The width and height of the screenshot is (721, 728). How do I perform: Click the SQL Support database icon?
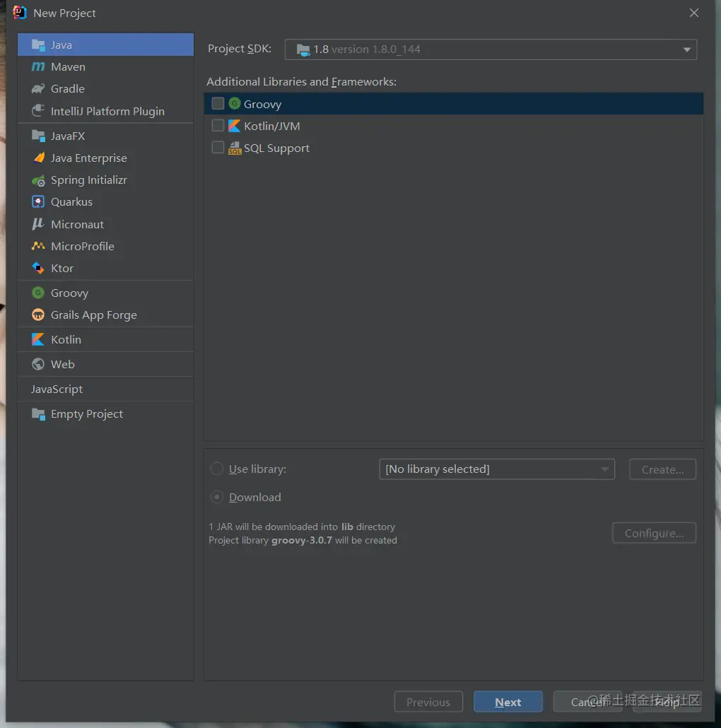point(235,148)
